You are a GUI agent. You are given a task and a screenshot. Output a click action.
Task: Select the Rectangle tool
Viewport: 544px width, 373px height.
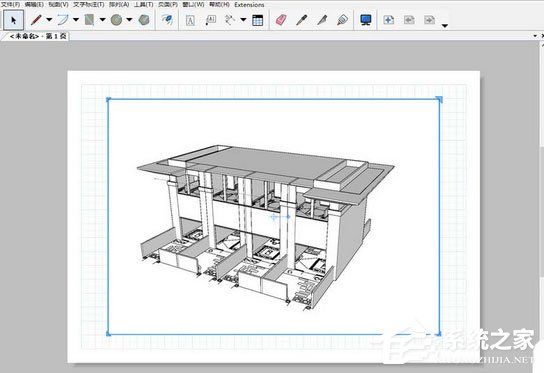pyautogui.click(x=90, y=20)
